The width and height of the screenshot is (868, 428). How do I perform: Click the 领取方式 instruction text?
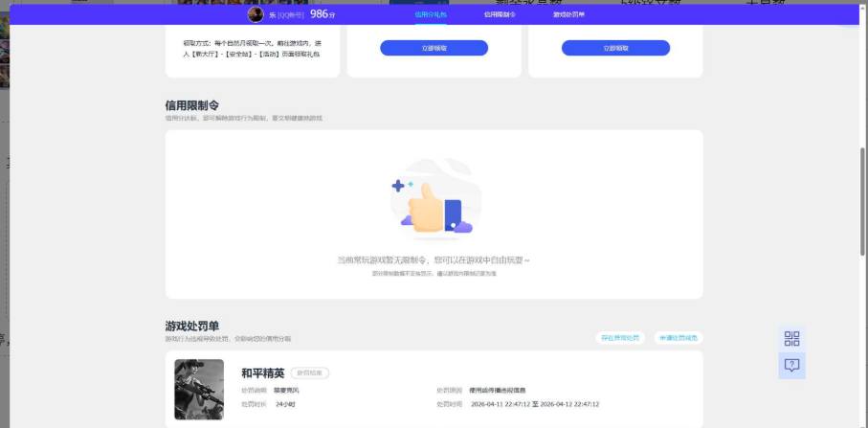click(x=252, y=49)
